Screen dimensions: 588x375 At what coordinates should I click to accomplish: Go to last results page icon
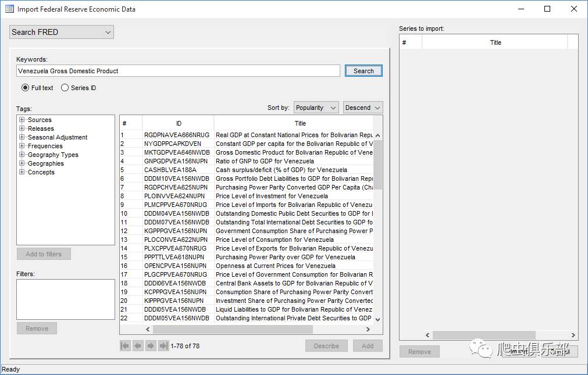coord(163,346)
